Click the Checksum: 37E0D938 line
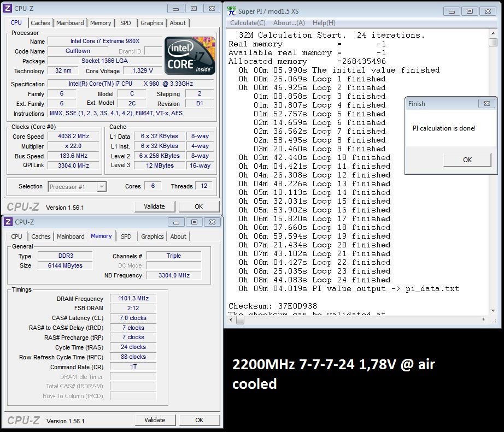This screenshot has height=432, width=504. click(273, 306)
